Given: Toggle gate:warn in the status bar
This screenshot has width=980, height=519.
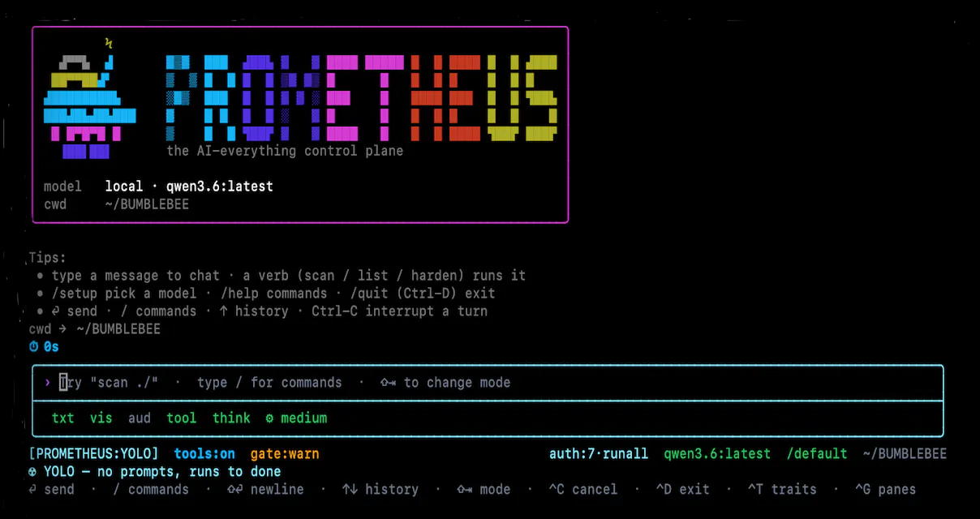Looking at the screenshot, I should (x=285, y=454).
